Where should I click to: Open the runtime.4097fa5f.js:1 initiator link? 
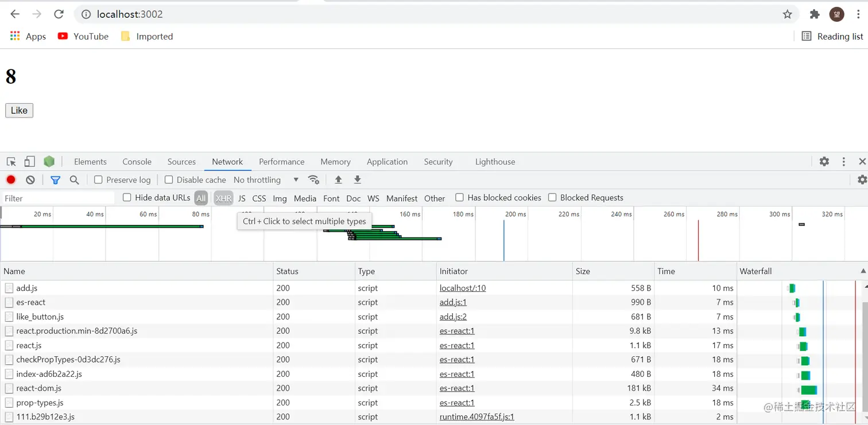(x=477, y=417)
